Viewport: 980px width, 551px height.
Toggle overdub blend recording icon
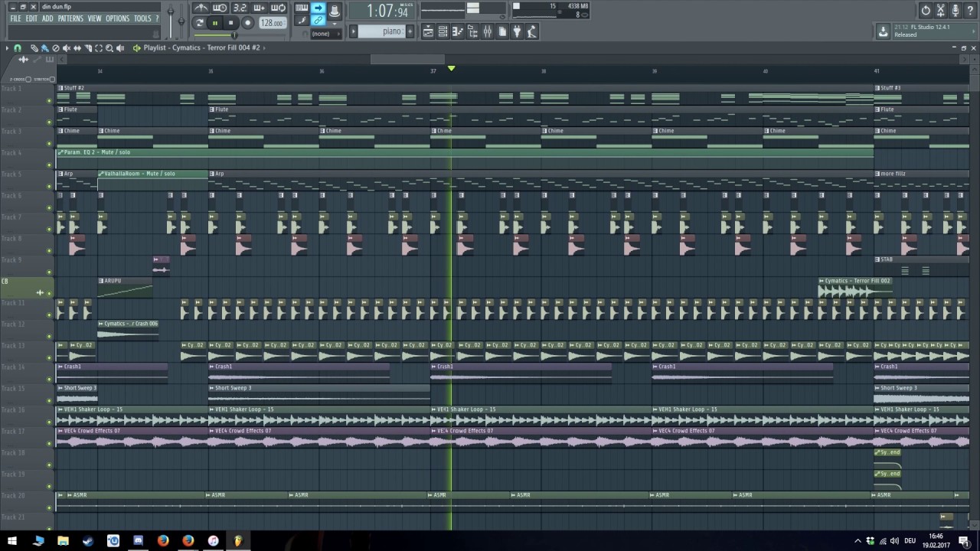click(x=259, y=8)
